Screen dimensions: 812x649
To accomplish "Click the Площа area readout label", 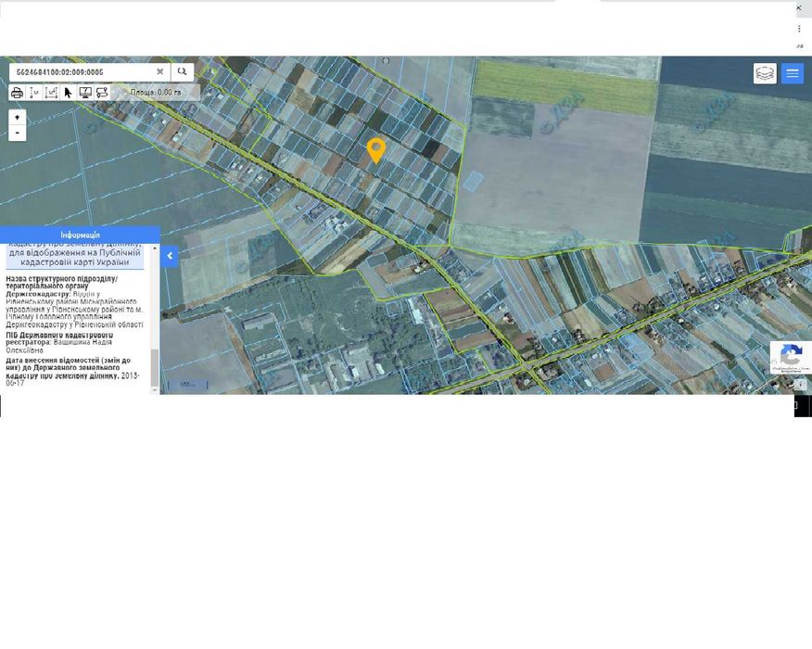I will coord(156,93).
